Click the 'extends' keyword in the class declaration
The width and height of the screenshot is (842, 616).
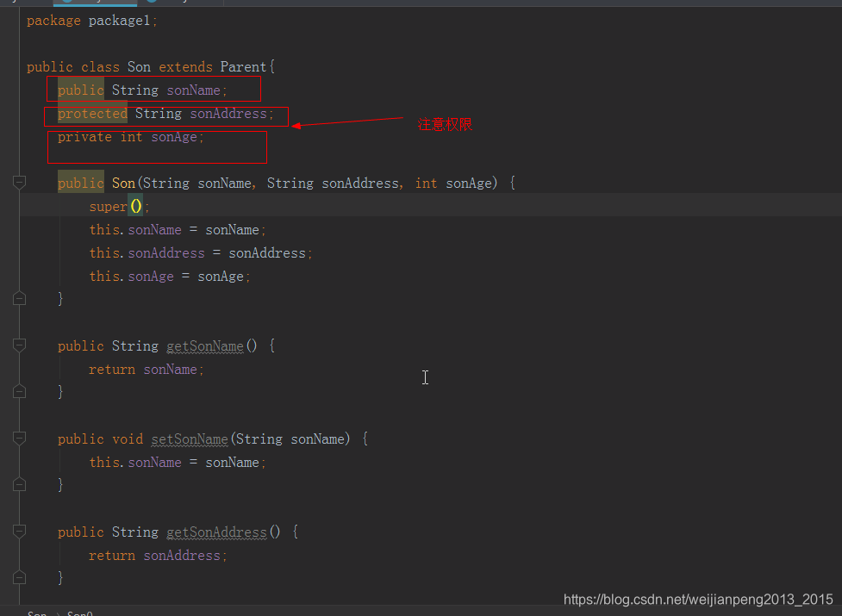pyautogui.click(x=186, y=67)
